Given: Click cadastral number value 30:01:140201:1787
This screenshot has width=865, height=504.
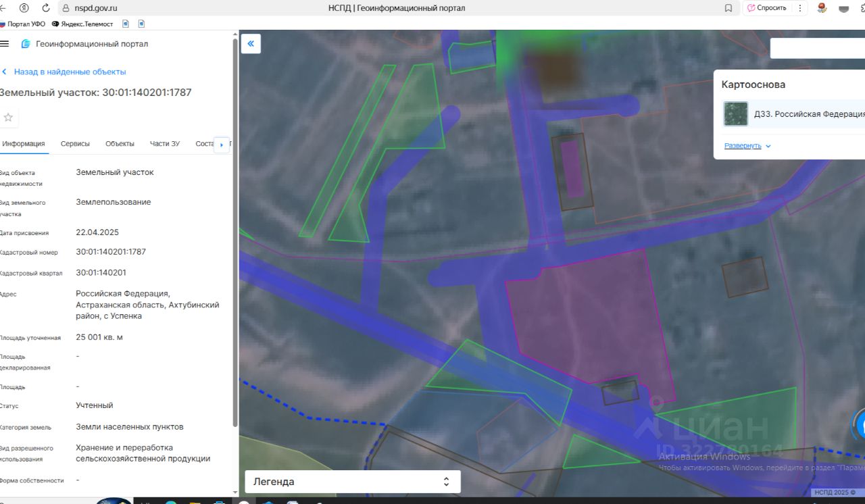Looking at the screenshot, I should pos(111,252).
